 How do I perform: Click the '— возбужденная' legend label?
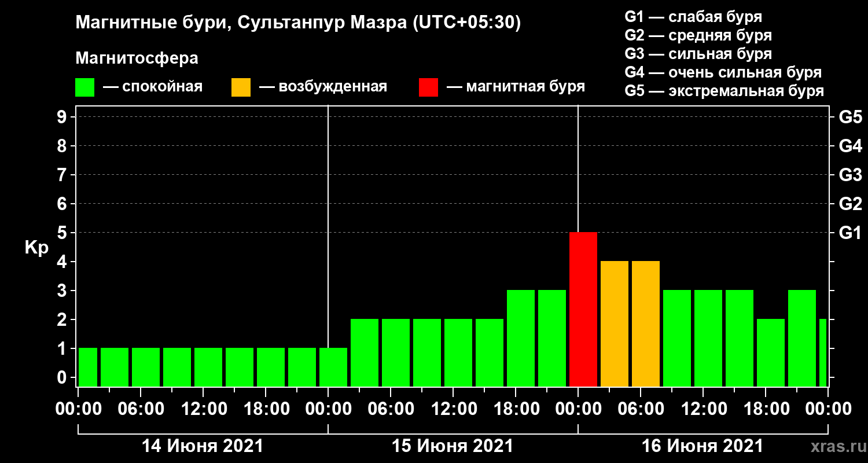click(x=323, y=87)
